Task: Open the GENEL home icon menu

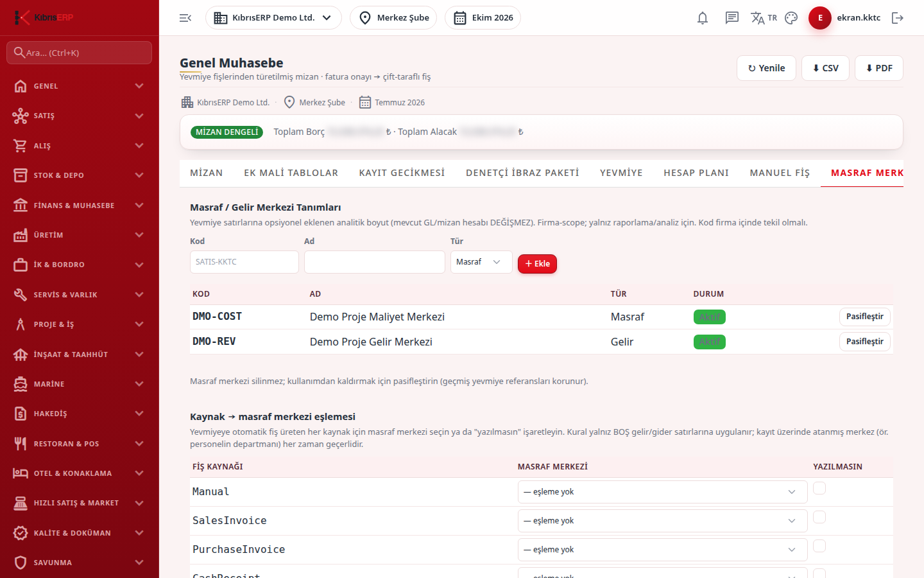Action: pyautogui.click(x=80, y=86)
